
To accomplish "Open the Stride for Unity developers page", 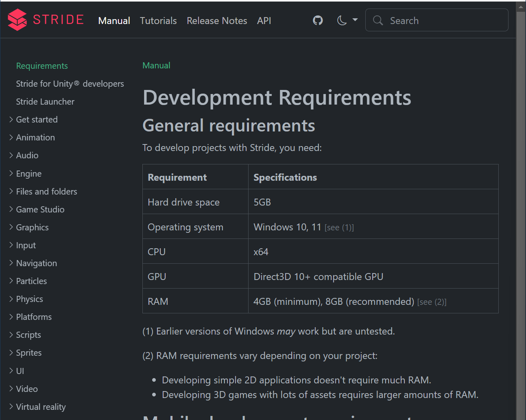I will [70, 83].
